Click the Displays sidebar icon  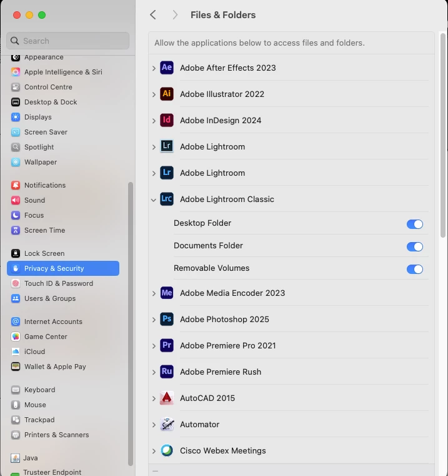[16, 117]
